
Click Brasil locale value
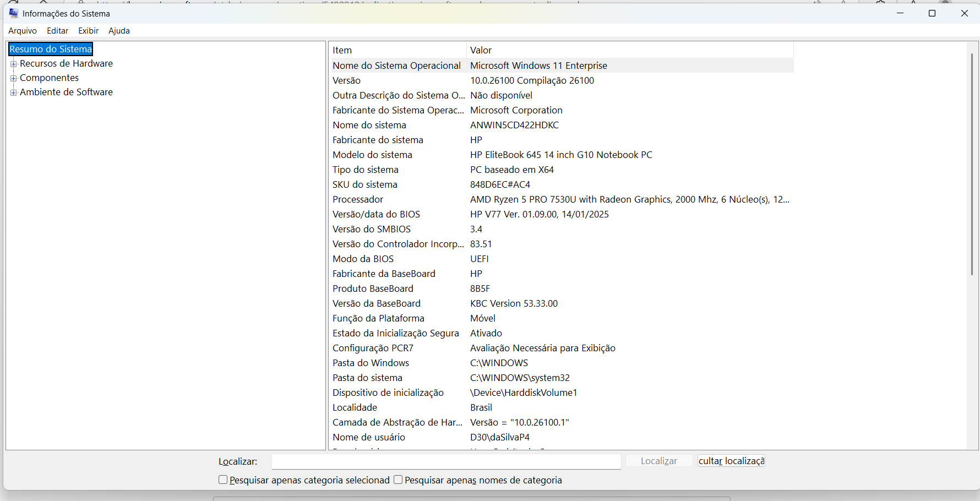click(x=481, y=407)
